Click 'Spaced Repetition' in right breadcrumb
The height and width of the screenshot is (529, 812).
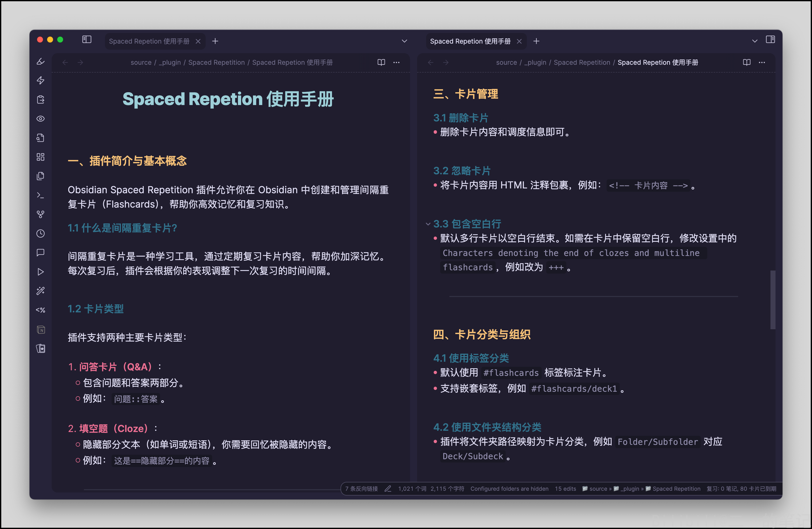pos(582,62)
